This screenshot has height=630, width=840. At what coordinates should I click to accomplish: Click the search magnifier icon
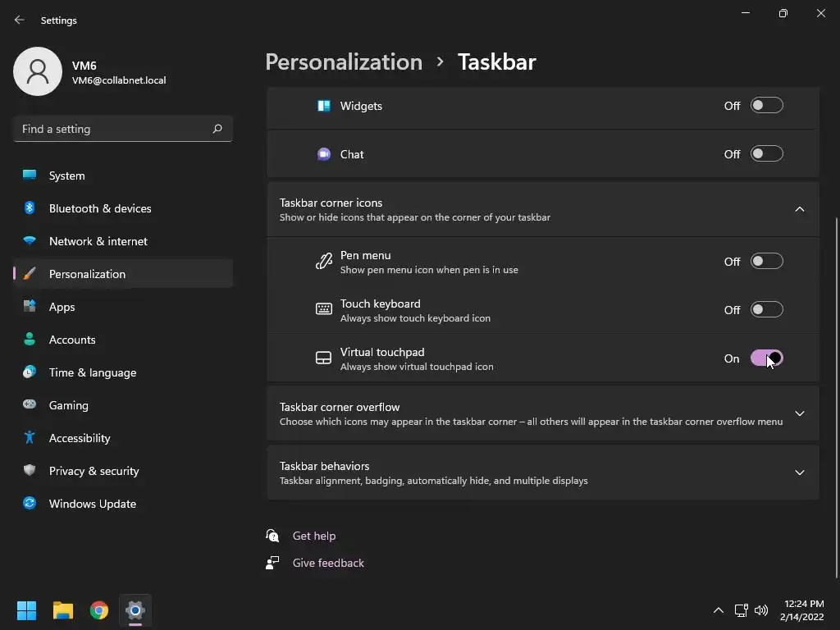click(x=217, y=129)
